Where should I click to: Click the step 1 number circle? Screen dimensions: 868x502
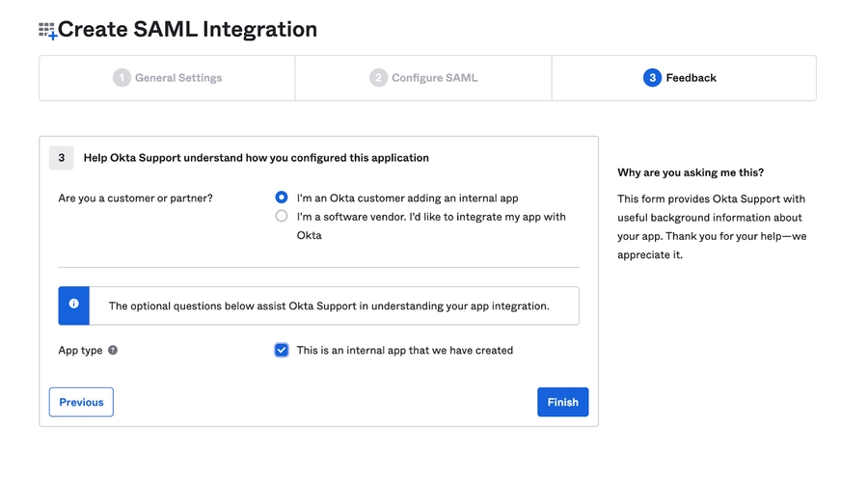point(122,78)
